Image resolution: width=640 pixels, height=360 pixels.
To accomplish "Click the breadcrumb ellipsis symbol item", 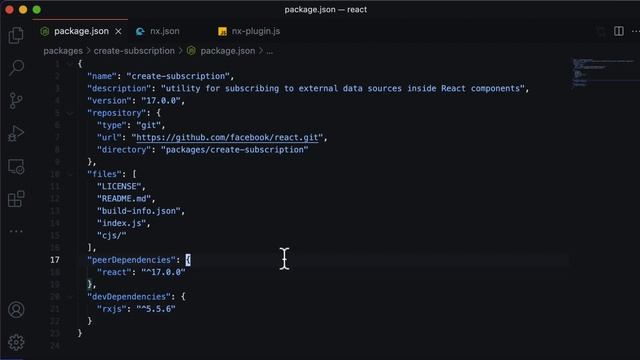I will [269, 51].
